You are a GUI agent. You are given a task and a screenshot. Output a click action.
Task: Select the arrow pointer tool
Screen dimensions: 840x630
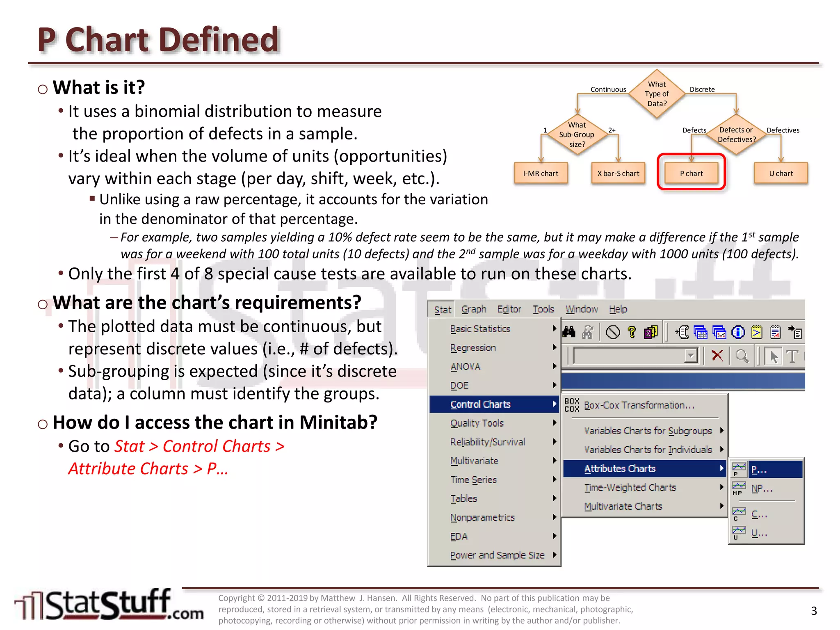pyautogui.click(x=774, y=356)
